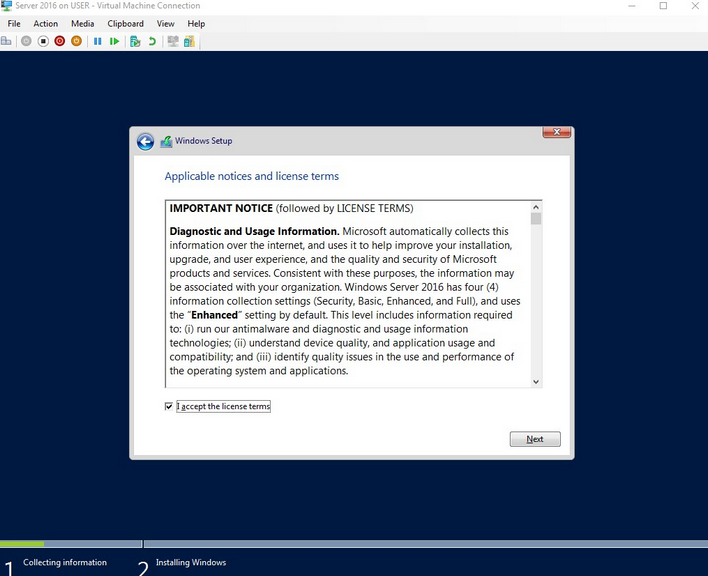
Task: Click the Enhanced session toolbar icon
Action: (173, 42)
